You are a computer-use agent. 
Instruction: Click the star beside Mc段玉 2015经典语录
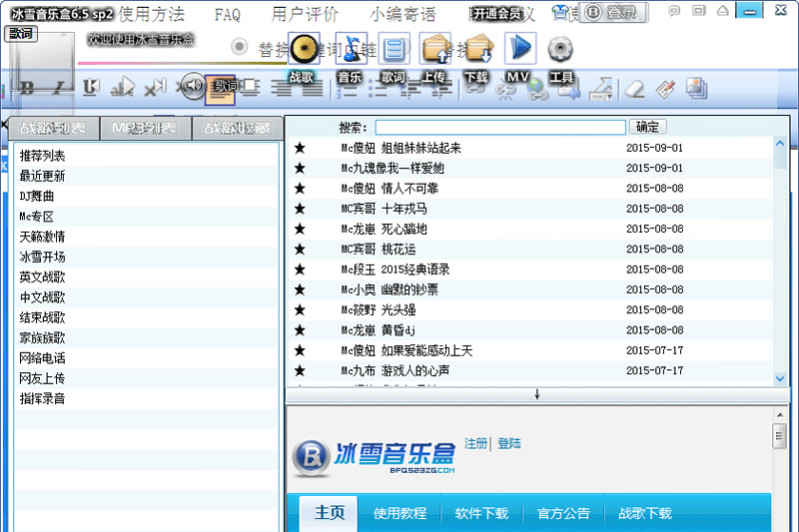click(x=300, y=269)
